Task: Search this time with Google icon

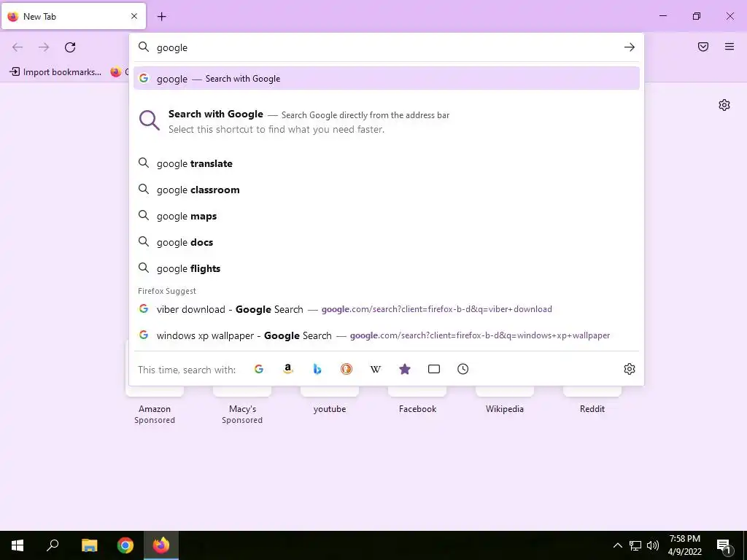Action: pyautogui.click(x=259, y=369)
